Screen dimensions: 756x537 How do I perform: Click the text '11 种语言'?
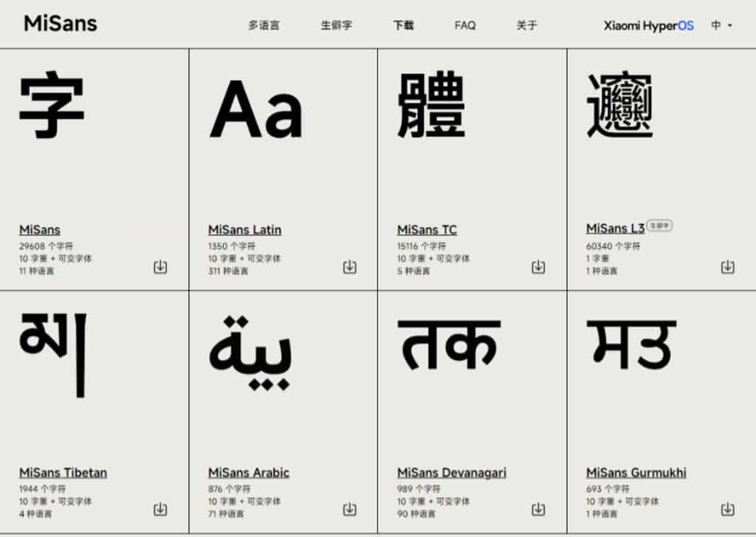point(37,271)
